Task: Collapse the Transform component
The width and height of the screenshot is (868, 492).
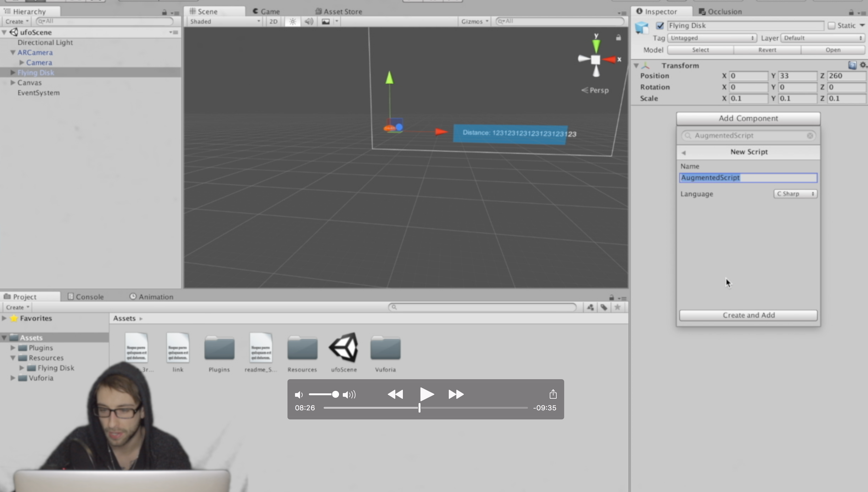Action: (636, 66)
